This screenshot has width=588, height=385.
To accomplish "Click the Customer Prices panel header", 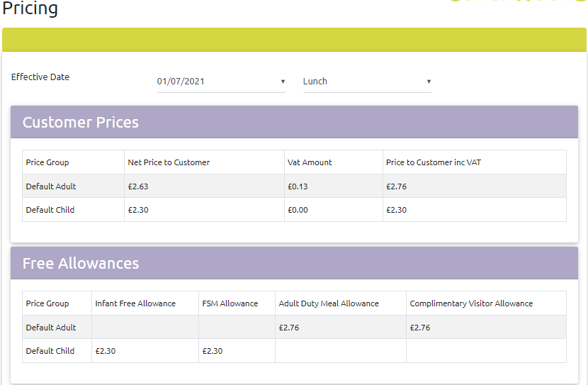I will pos(81,123).
